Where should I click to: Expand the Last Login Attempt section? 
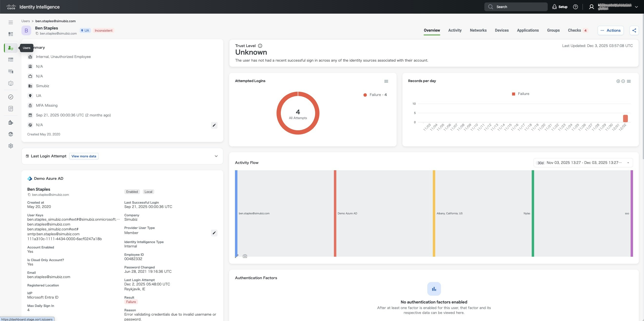coord(216,156)
